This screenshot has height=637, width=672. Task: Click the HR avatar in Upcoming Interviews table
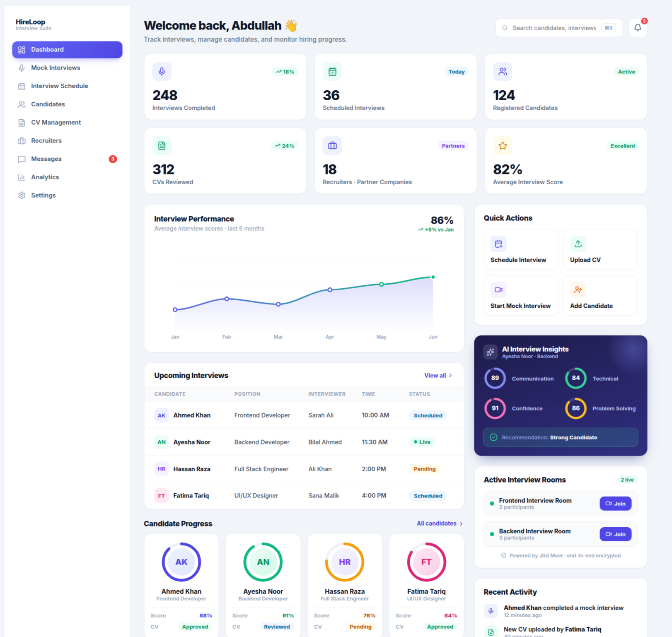click(162, 469)
